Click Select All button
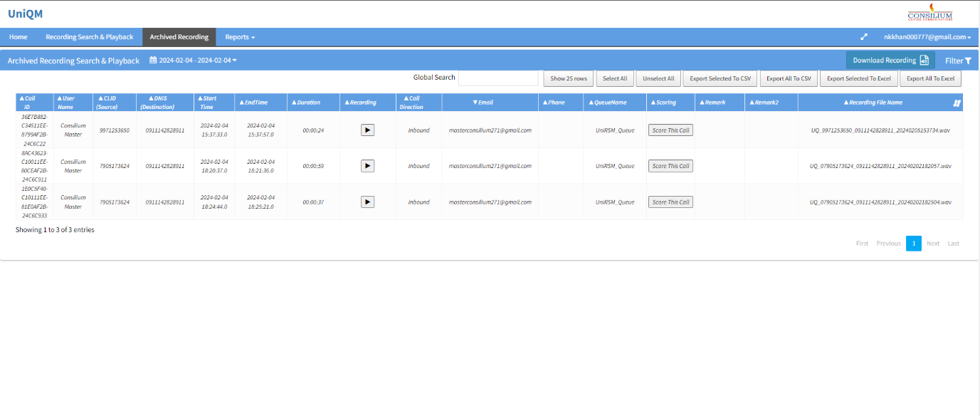This screenshot has height=416, width=980. click(615, 78)
